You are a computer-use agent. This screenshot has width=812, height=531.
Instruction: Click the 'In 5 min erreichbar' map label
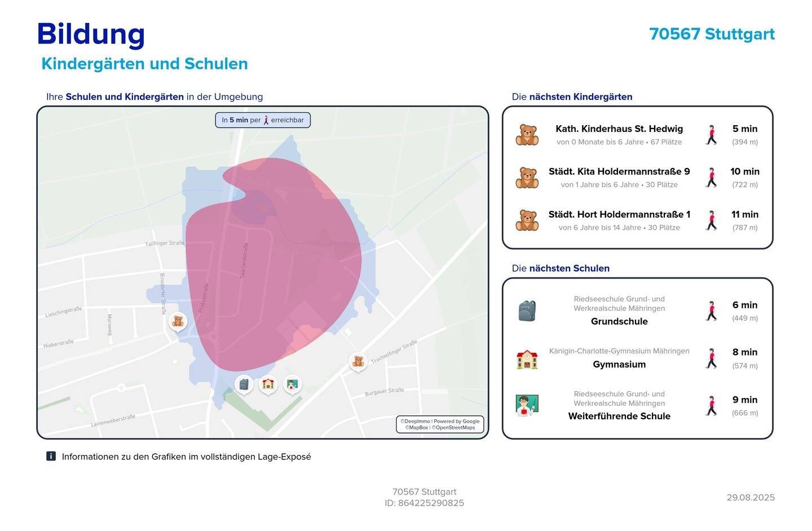click(x=263, y=120)
